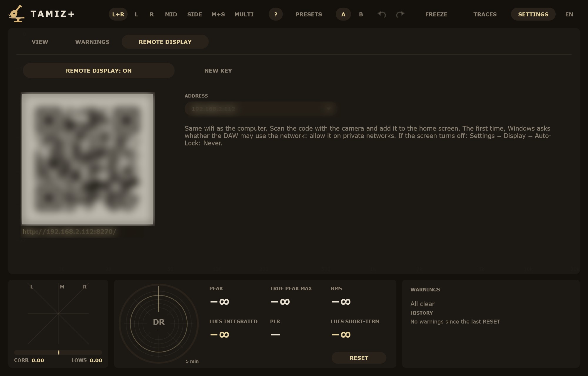Click the RESET button
Screen dimensions: 588x376
click(359, 358)
